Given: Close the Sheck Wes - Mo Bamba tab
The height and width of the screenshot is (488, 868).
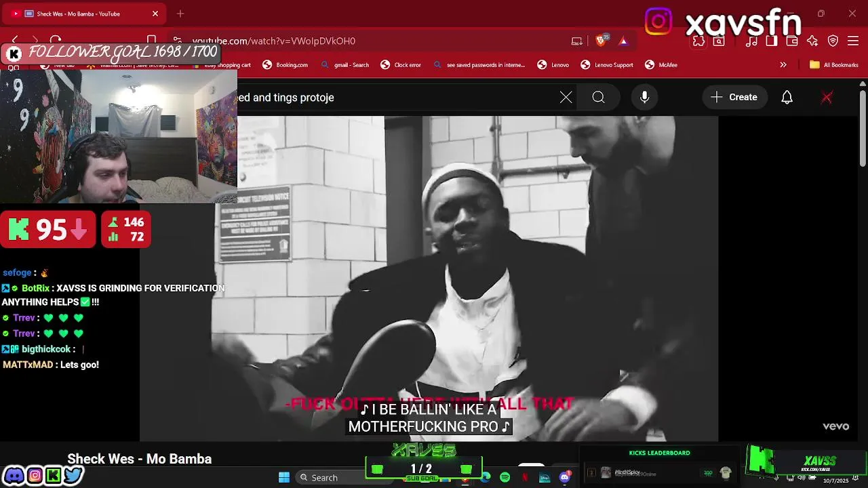Looking at the screenshot, I should pos(155,14).
